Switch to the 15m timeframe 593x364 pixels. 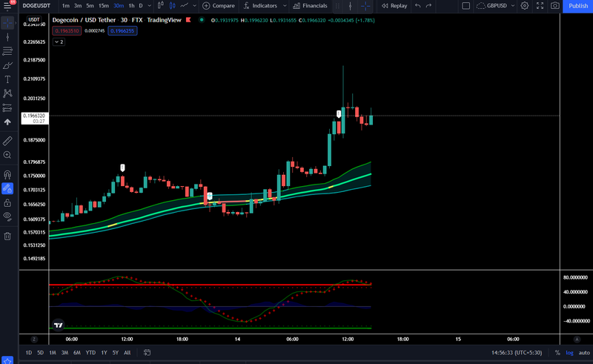click(x=103, y=6)
